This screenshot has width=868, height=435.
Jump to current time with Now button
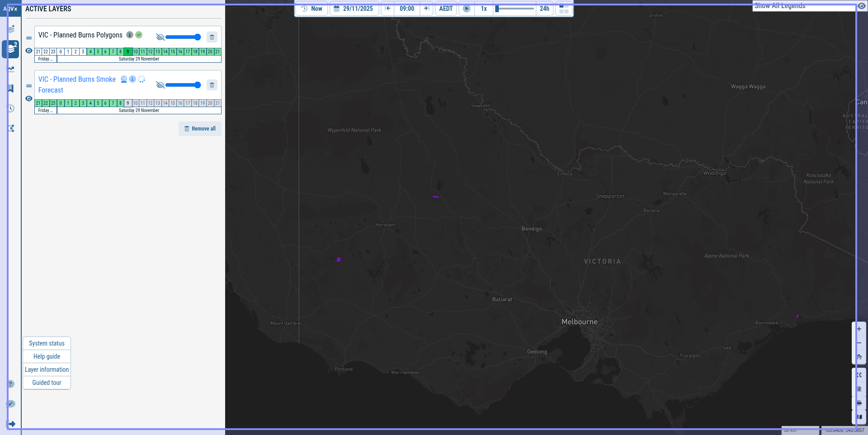(312, 9)
